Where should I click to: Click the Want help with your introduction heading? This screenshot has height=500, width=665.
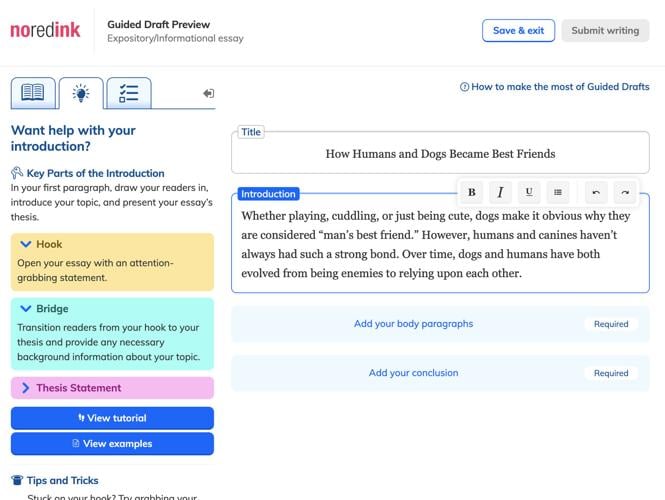73,138
